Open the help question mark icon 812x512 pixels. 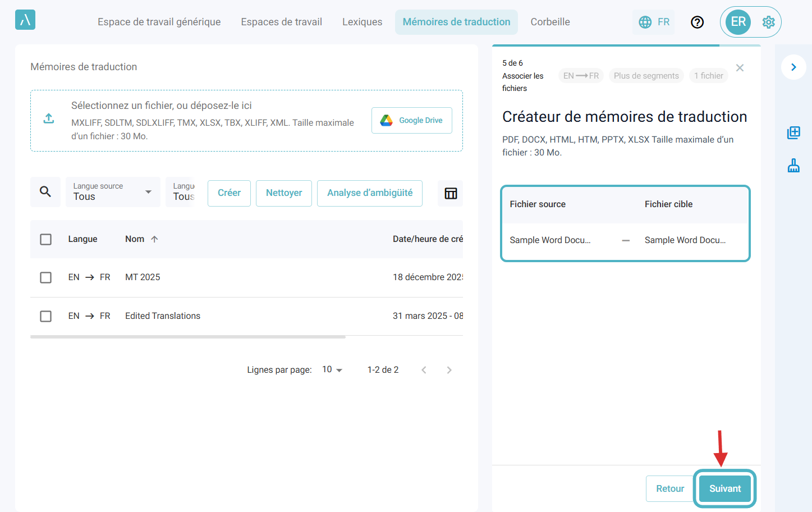[x=697, y=22]
